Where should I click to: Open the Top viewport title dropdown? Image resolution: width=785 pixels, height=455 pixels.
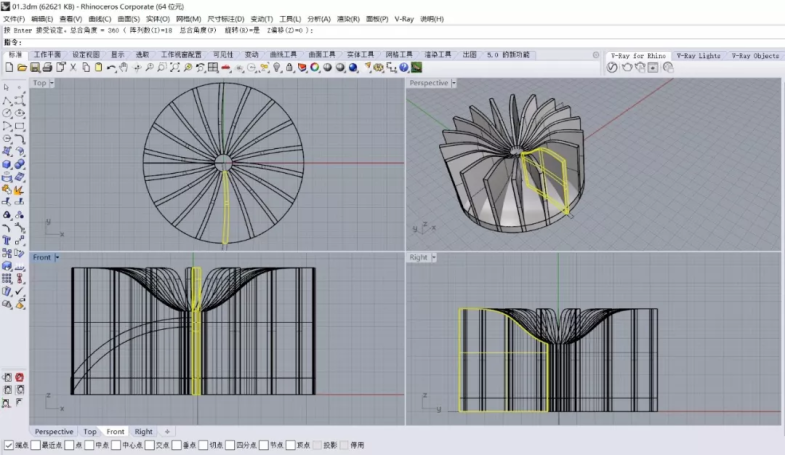coord(52,83)
